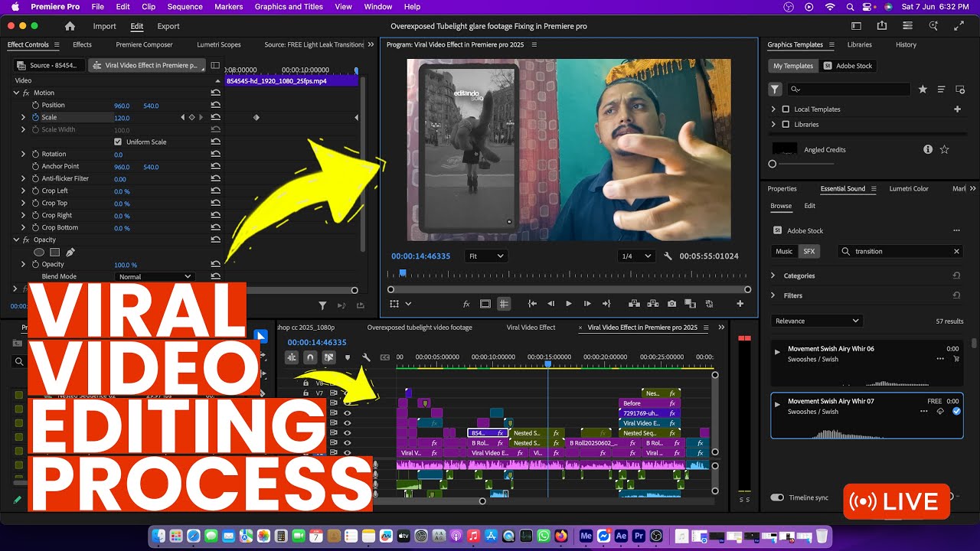Open the Button Editor plus icon
This screenshot has width=980, height=551.
[x=740, y=304]
